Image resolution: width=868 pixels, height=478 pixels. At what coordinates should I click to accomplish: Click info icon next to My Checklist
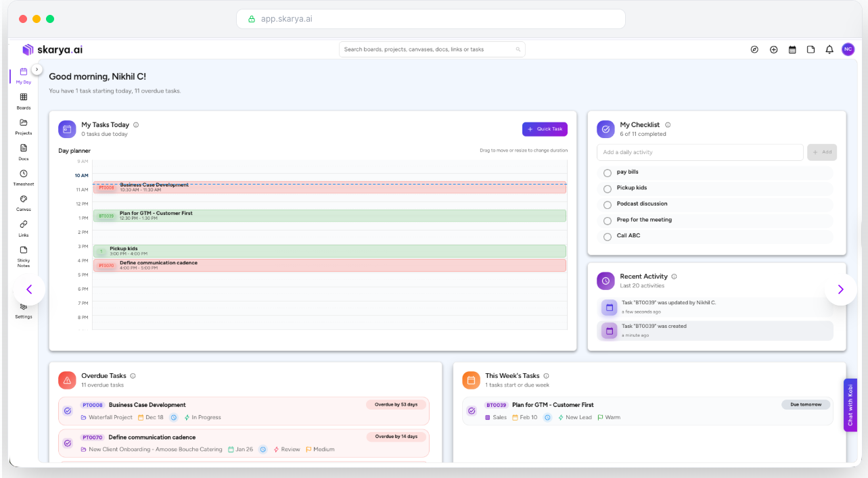point(668,124)
